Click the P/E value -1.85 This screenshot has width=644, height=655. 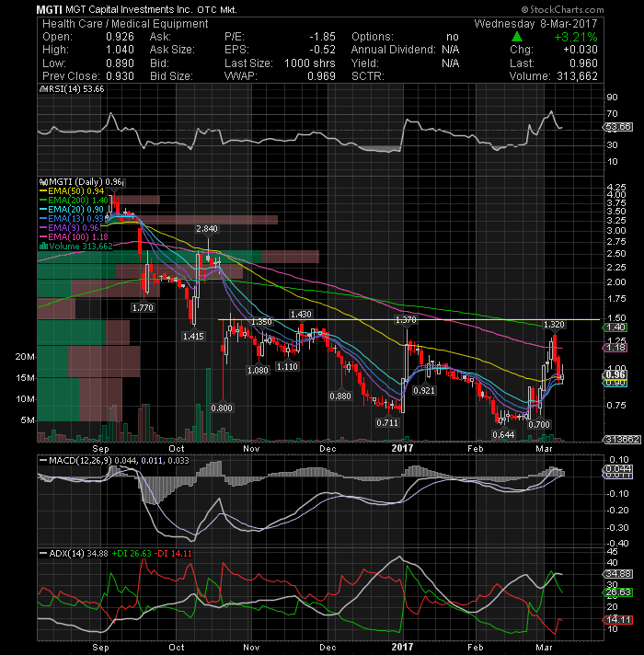322,37
